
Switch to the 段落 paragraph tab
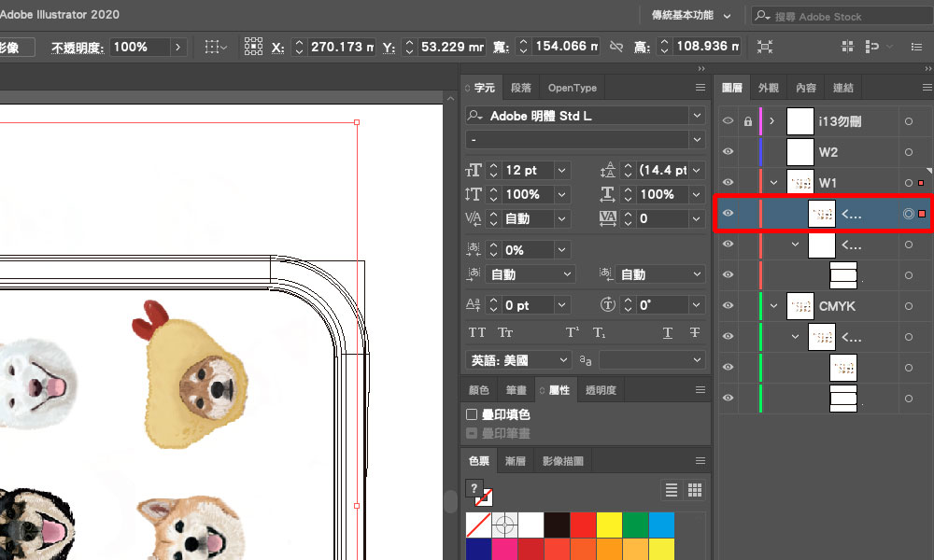click(x=521, y=88)
